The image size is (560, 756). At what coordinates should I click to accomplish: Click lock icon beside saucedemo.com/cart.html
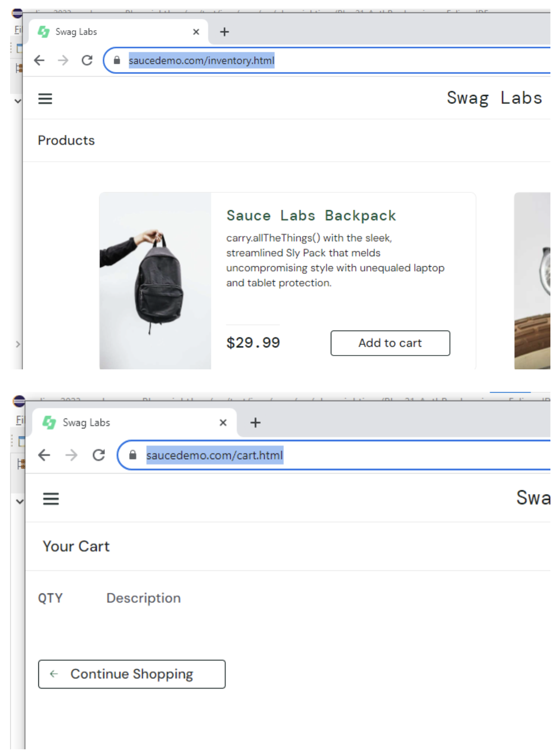coord(133,455)
